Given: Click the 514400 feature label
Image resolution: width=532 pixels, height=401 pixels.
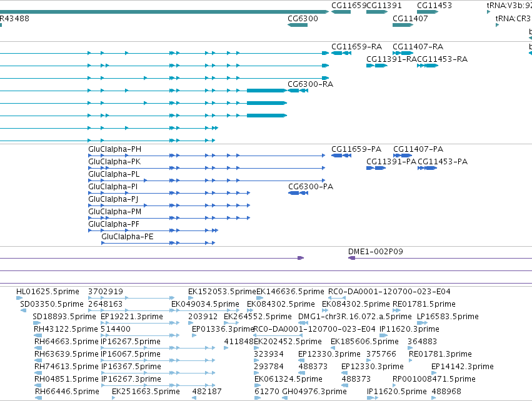Looking at the screenshot, I should [116, 329].
